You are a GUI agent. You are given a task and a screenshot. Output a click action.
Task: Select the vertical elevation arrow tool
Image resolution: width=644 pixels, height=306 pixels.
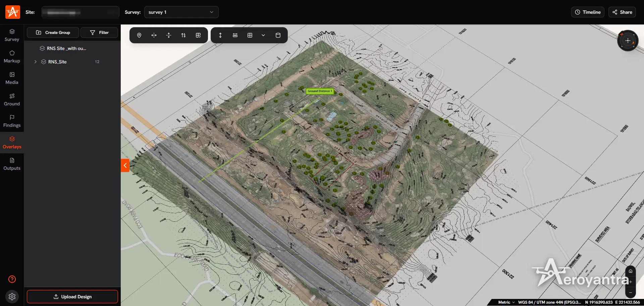pyautogui.click(x=220, y=35)
